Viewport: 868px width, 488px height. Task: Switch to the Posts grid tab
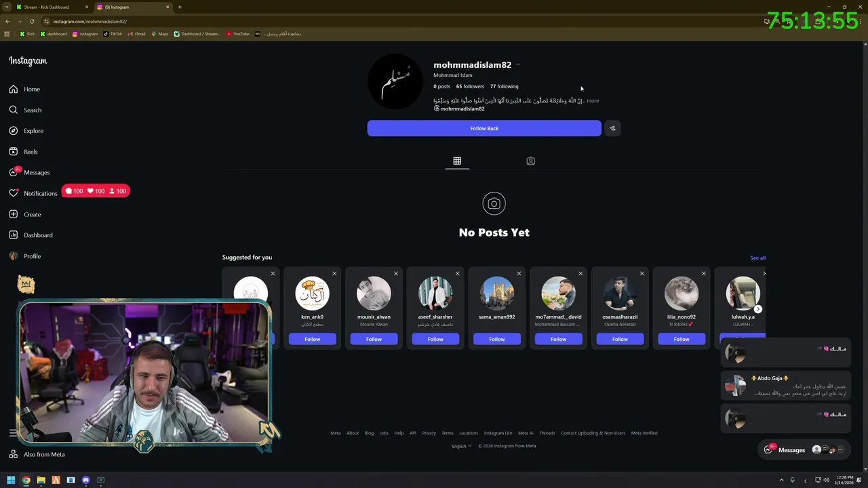point(457,161)
